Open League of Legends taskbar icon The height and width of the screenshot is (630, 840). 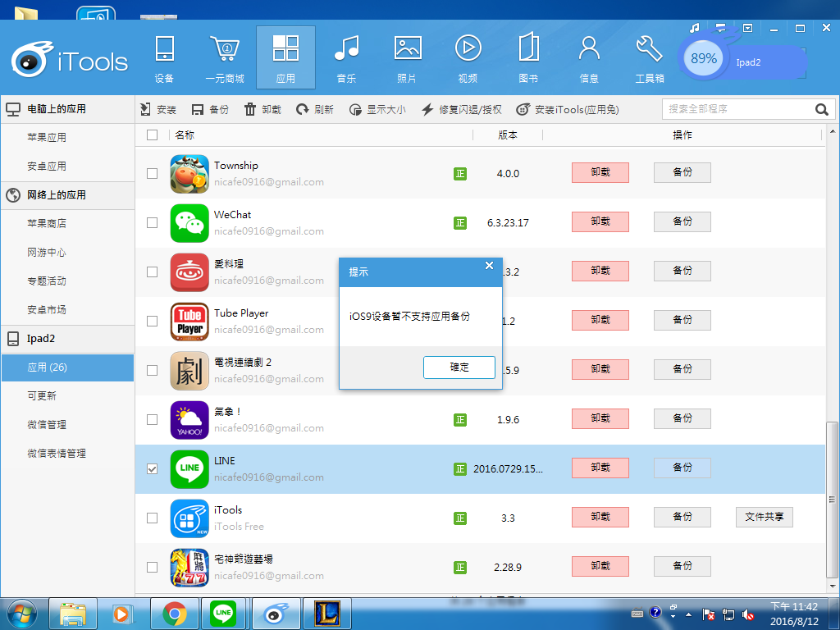pos(327,614)
